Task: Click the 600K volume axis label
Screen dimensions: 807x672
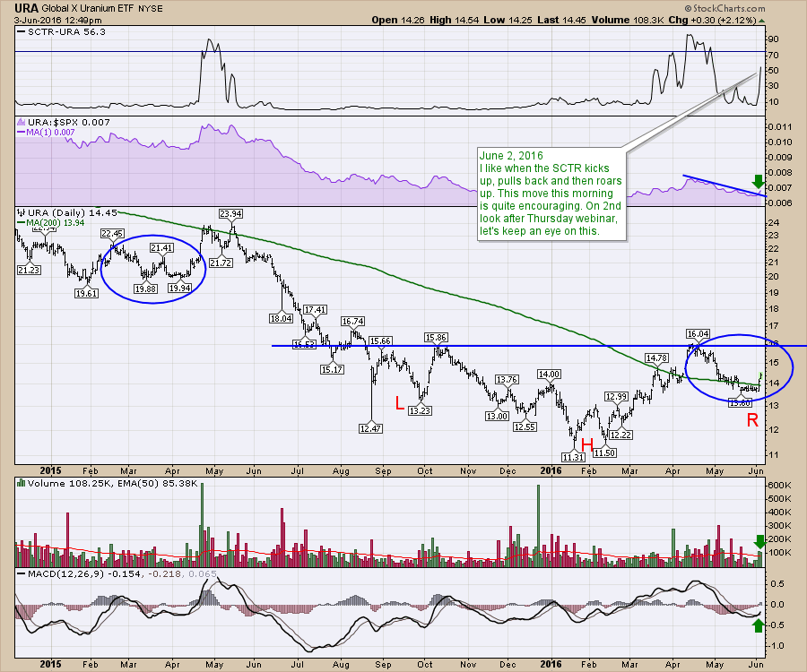Action: point(779,486)
